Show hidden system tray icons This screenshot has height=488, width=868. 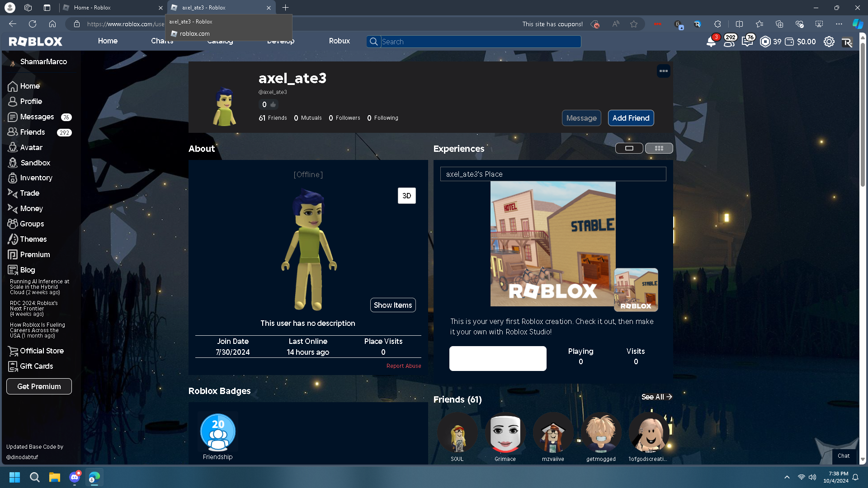pyautogui.click(x=787, y=477)
